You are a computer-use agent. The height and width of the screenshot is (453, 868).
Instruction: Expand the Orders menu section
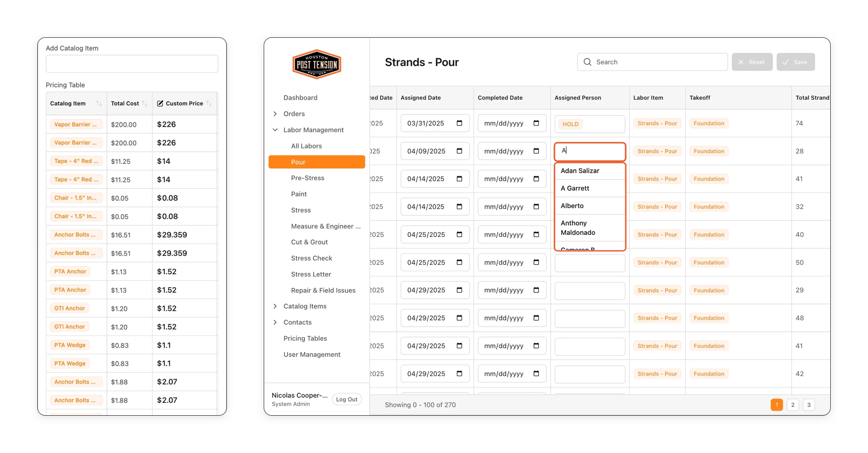pyautogui.click(x=275, y=114)
